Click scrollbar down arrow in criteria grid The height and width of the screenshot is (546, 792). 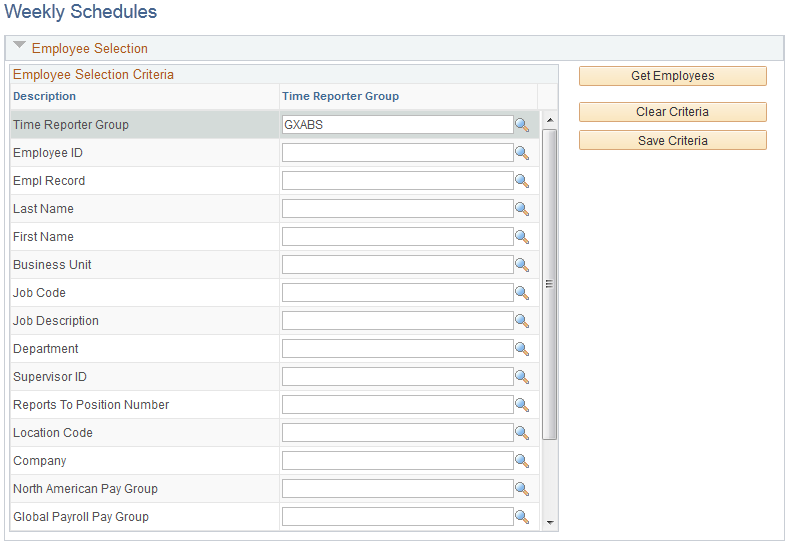pos(550,523)
